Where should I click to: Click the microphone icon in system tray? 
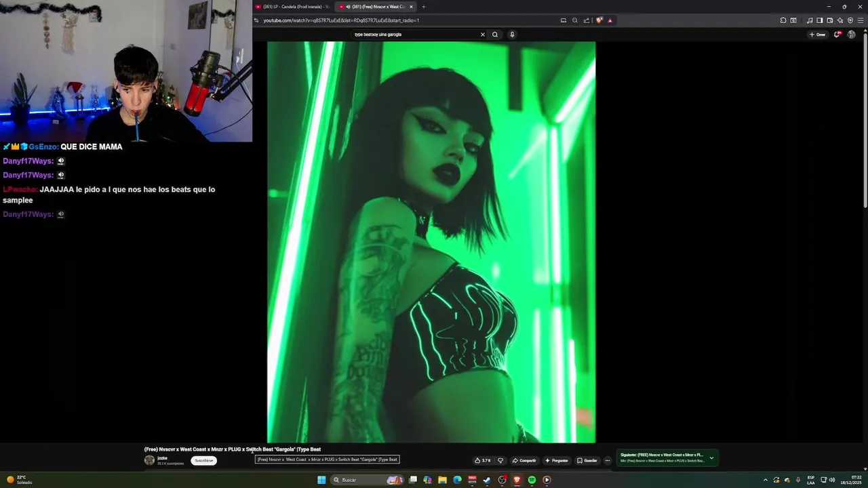point(798,480)
